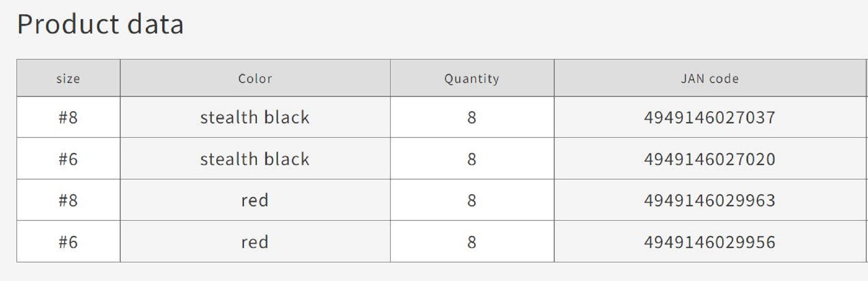Select JAN code 4949146027037

pos(710,117)
